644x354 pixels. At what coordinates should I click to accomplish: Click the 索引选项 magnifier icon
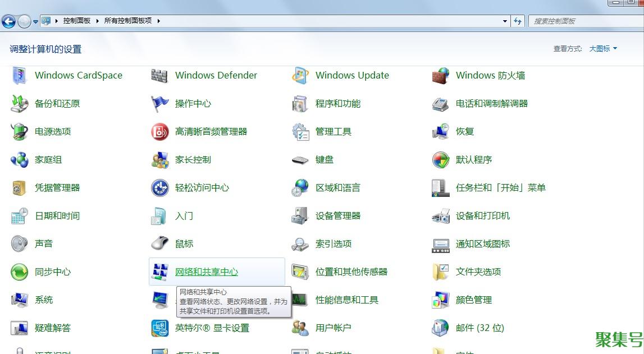pos(300,243)
